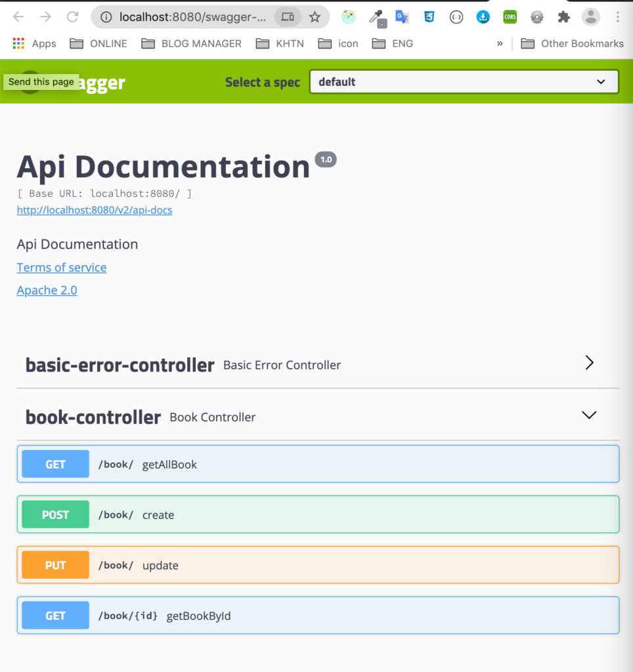Toggle the CORS extension
Image resolution: width=633 pixels, height=672 pixels.
pos(510,17)
